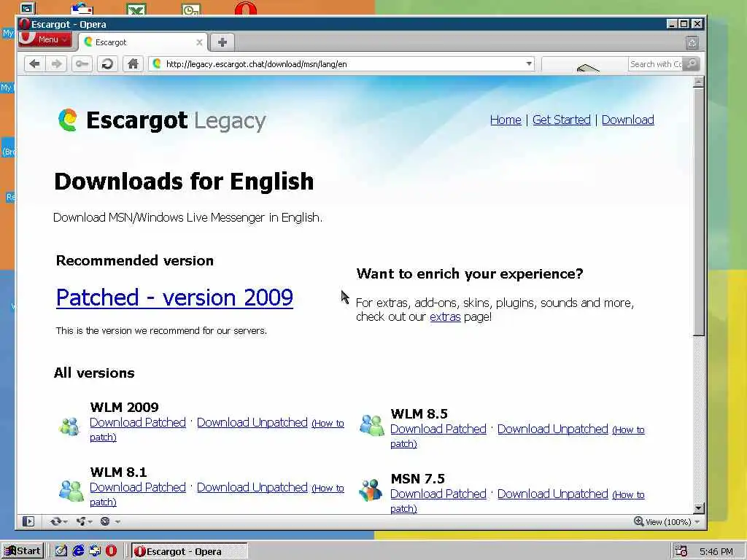
Task: Expand the Opera Turbo dropdown arrow
Action: click(x=117, y=522)
